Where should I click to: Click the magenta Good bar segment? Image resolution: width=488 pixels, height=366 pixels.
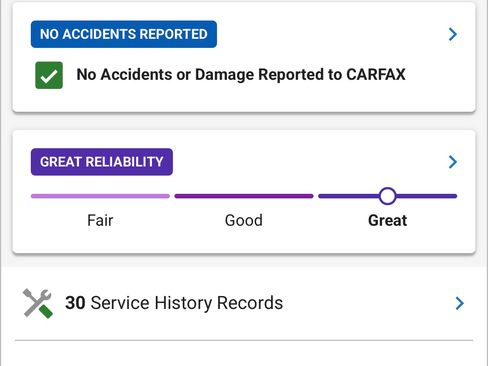(x=244, y=196)
